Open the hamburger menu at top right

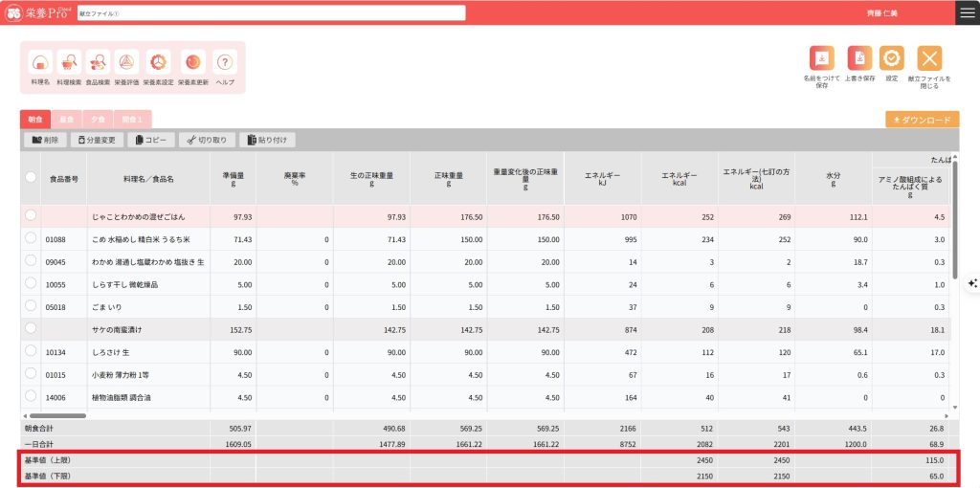coord(967,12)
